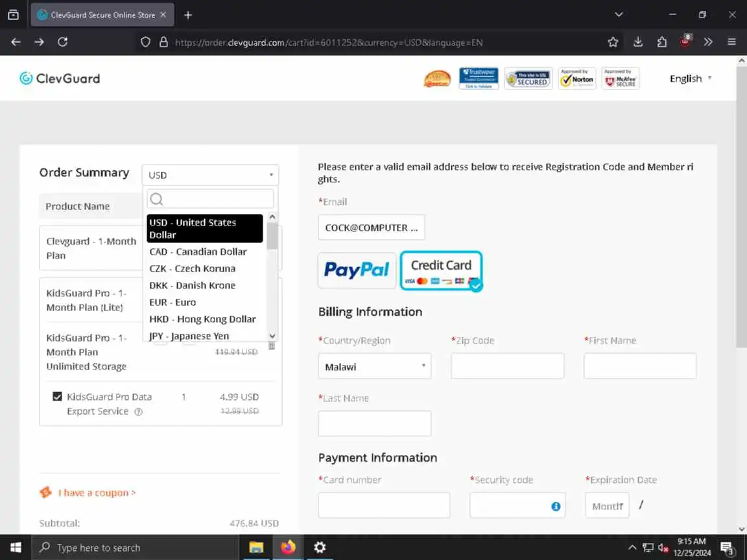Reload the page
The image size is (747, 560).
click(x=62, y=42)
